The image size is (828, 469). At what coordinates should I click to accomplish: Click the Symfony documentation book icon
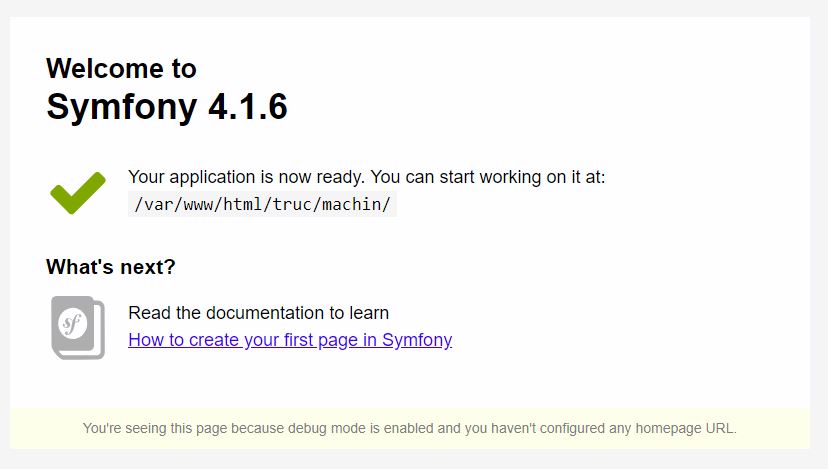[77, 327]
